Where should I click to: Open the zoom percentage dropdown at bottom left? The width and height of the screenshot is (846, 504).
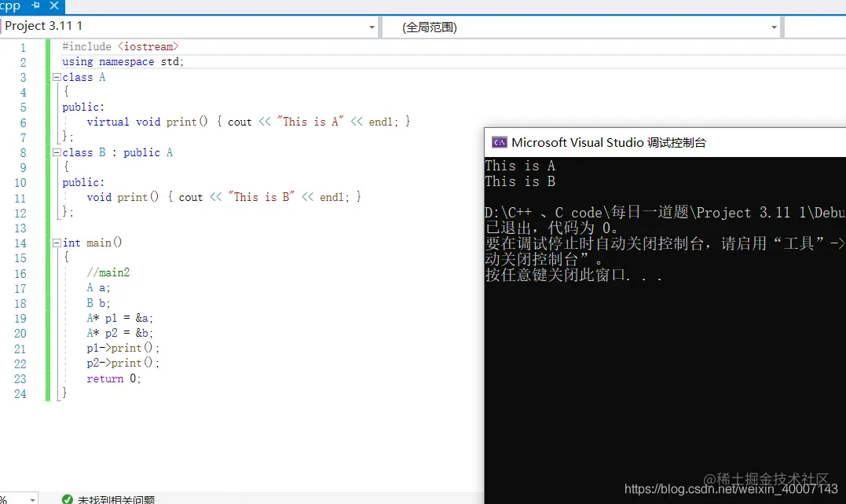(x=33, y=500)
